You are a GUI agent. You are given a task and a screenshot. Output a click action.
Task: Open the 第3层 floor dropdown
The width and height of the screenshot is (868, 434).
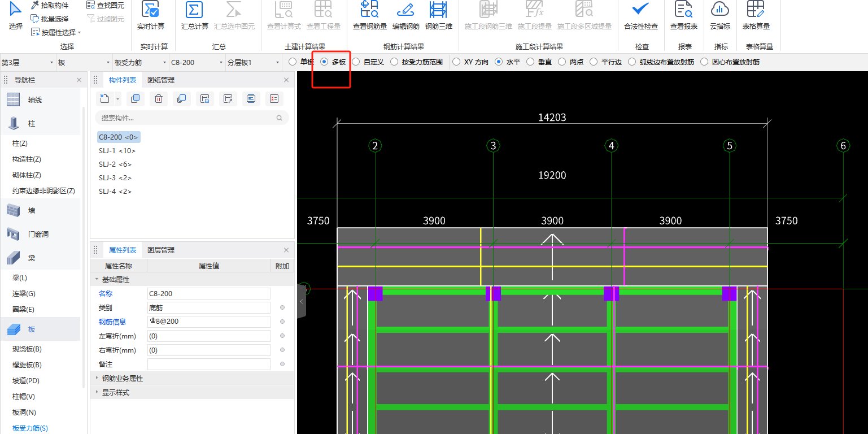(28, 62)
